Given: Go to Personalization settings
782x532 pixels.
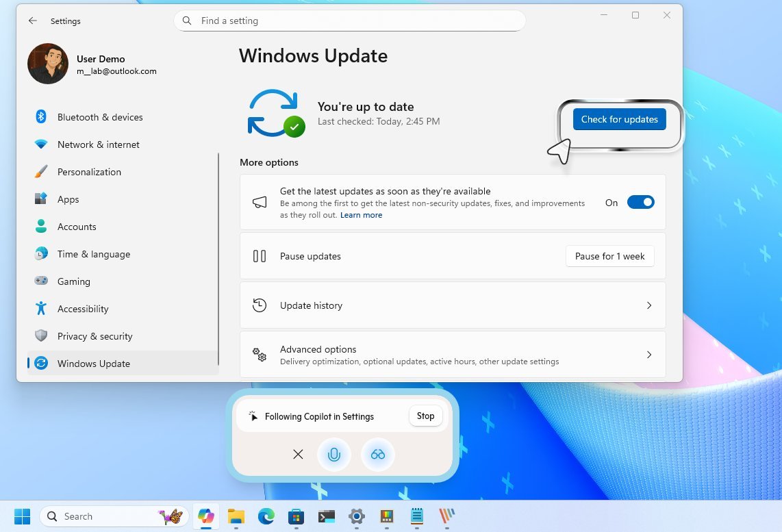Looking at the screenshot, I should (89, 172).
